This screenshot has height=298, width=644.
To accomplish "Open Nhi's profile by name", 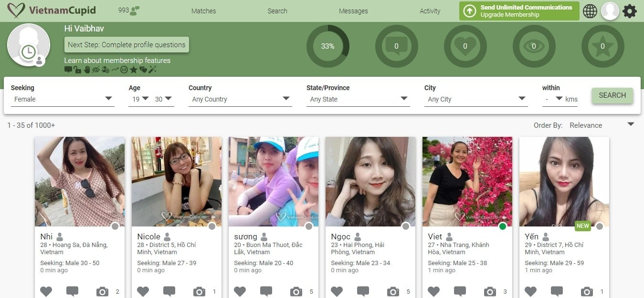I will point(47,236).
